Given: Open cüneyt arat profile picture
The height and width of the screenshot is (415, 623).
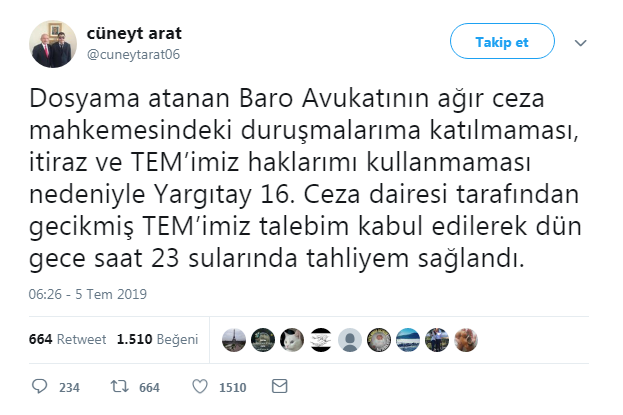Looking at the screenshot, I should click(53, 44).
